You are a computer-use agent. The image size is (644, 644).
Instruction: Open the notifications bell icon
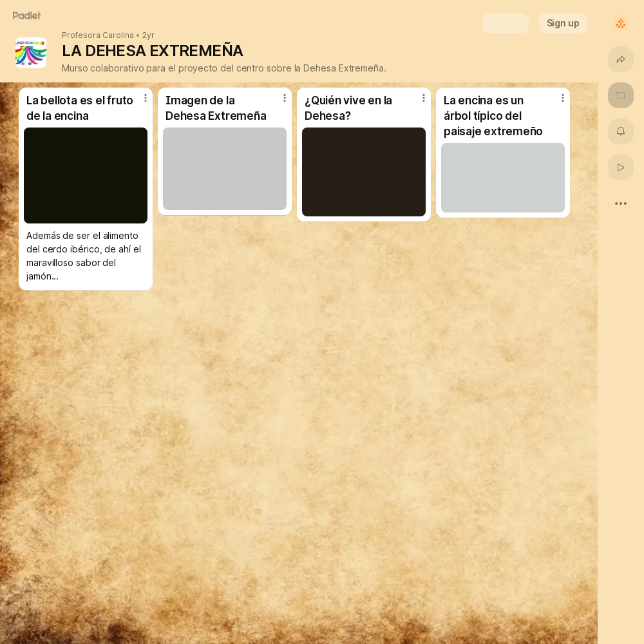coord(621,131)
